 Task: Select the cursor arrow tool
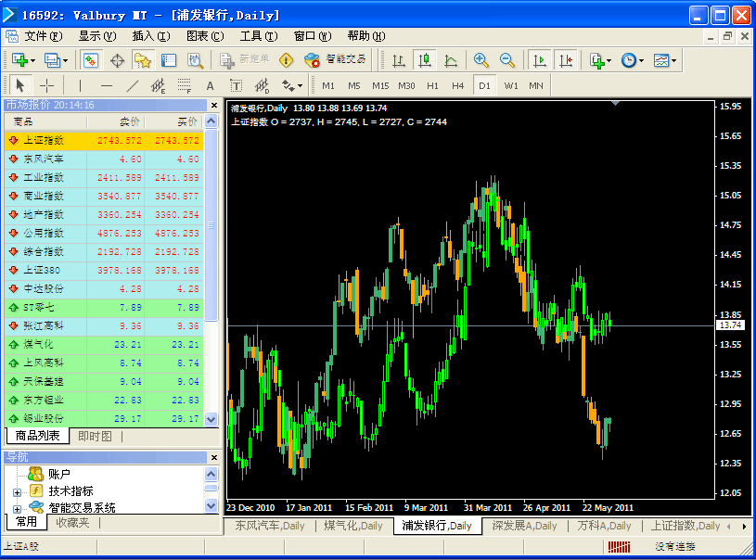coord(20,86)
